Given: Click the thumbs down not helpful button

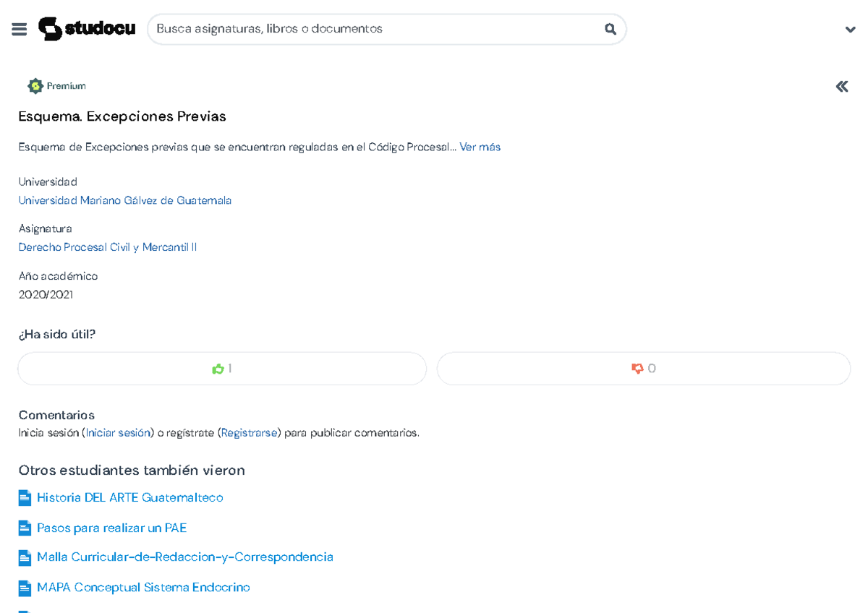Looking at the screenshot, I should coord(643,369).
